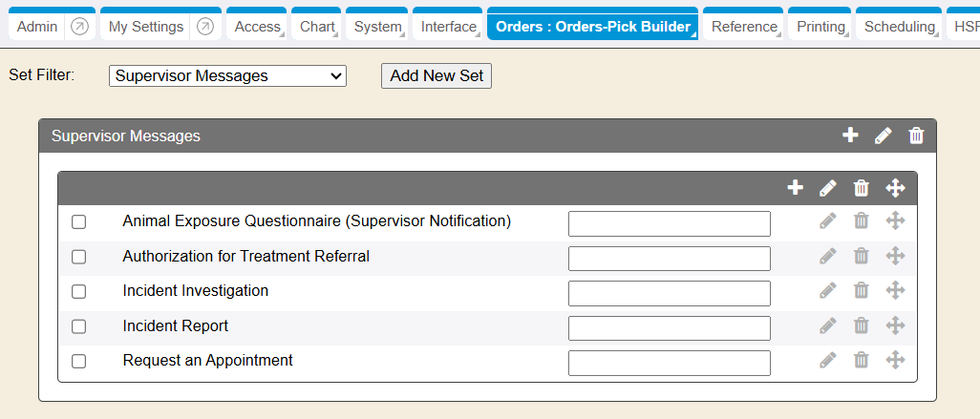Delete the Request an Appointment row
Image resolution: width=980 pixels, height=419 pixels.
pos(861,360)
